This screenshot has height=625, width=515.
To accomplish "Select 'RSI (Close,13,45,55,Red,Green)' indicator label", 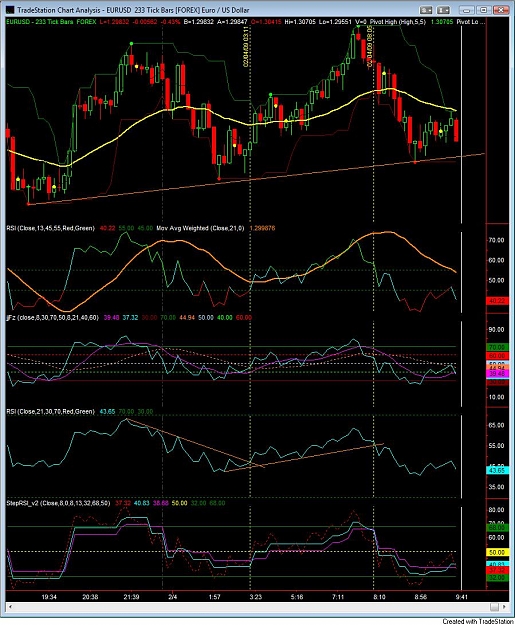I will point(51,228).
